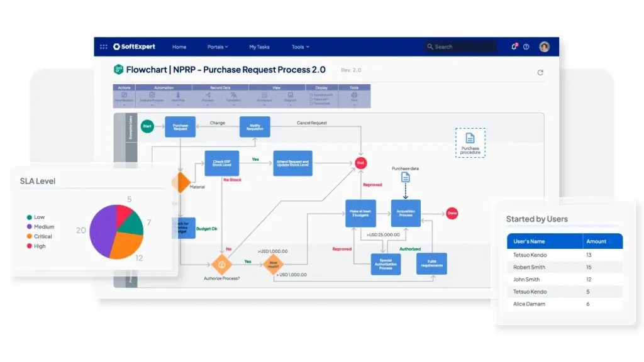Open the Purchase procedure document icon

point(470,138)
